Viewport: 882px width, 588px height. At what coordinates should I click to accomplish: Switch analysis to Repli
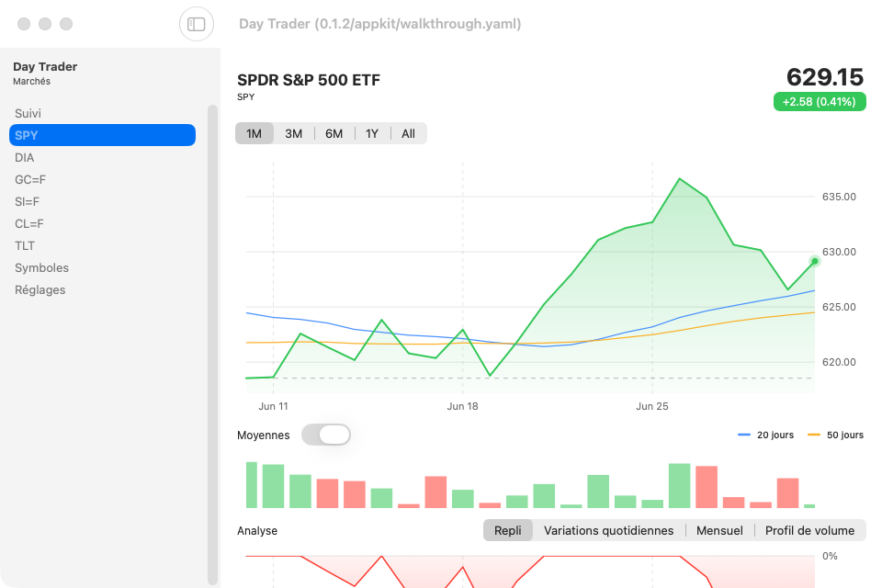[508, 531]
